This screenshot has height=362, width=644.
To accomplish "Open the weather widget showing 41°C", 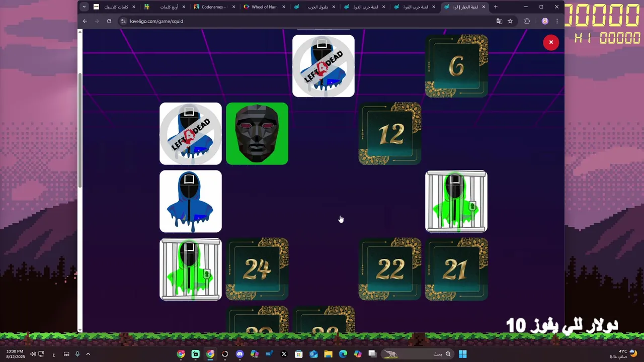I will (x=623, y=354).
